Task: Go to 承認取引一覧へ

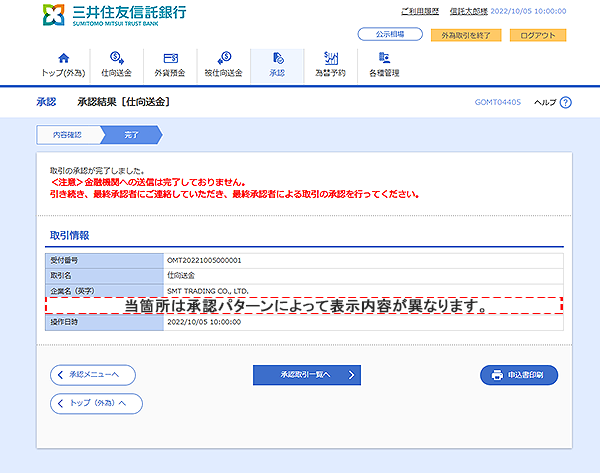Action: 307,375
